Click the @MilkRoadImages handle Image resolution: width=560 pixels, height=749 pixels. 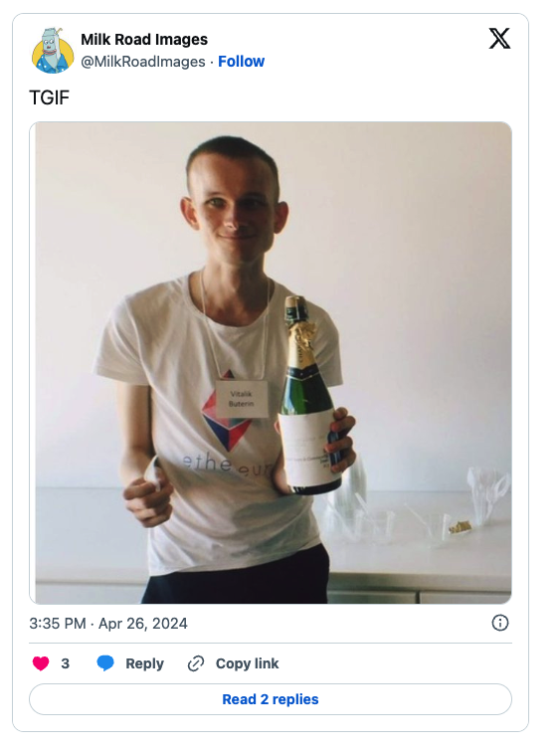(x=143, y=62)
